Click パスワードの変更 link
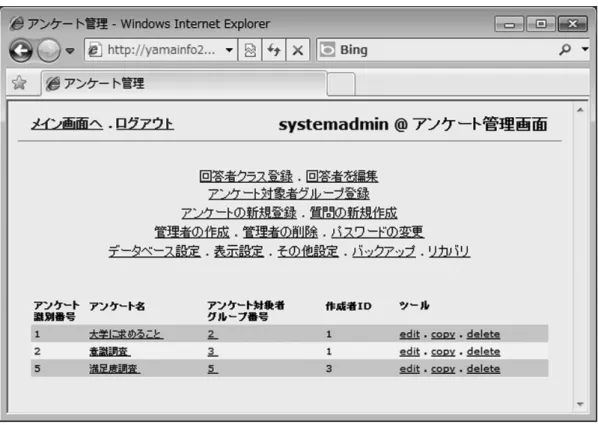 tap(378, 232)
